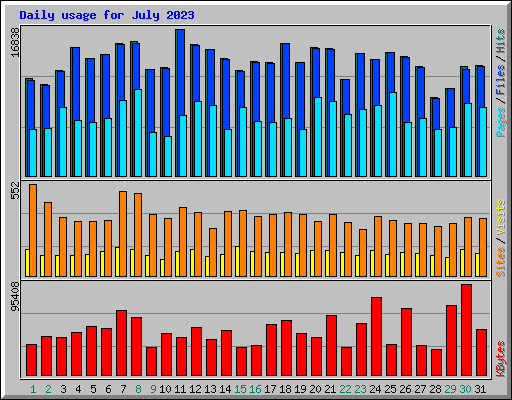Select day label 3 on the x-axis

63,389
